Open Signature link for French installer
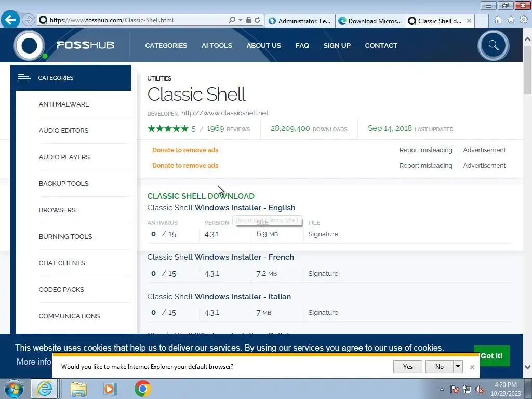Image resolution: width=532 pixels, height=399 pixels. point(323,273)
